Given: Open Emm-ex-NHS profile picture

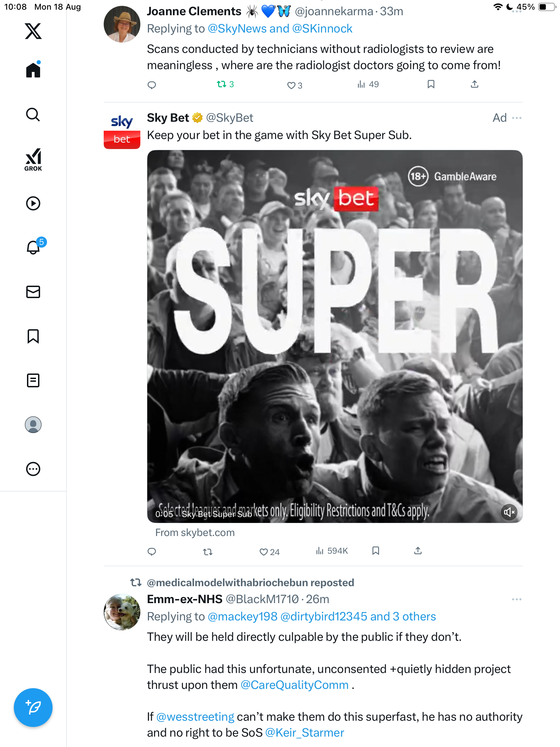Looking at the screenshot, I should 122,612.
